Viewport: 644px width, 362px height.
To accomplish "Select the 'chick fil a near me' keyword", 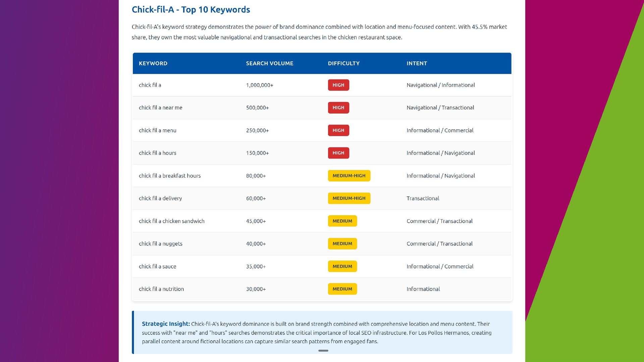I will coord(160,108).
